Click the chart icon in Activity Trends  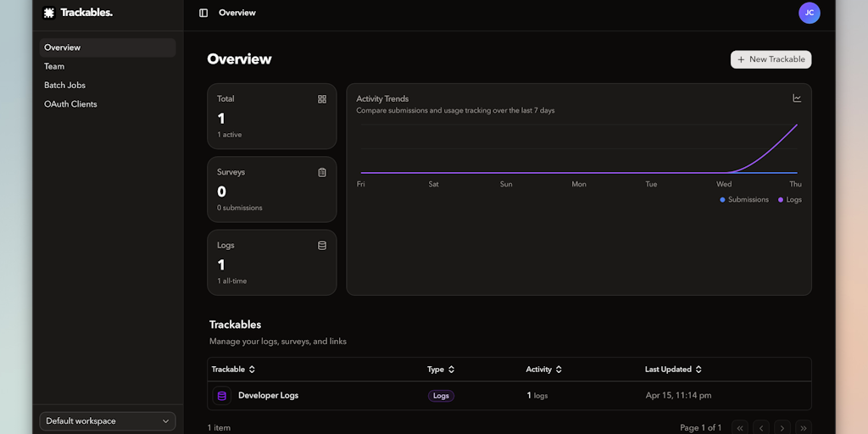(x=797, y=98)
